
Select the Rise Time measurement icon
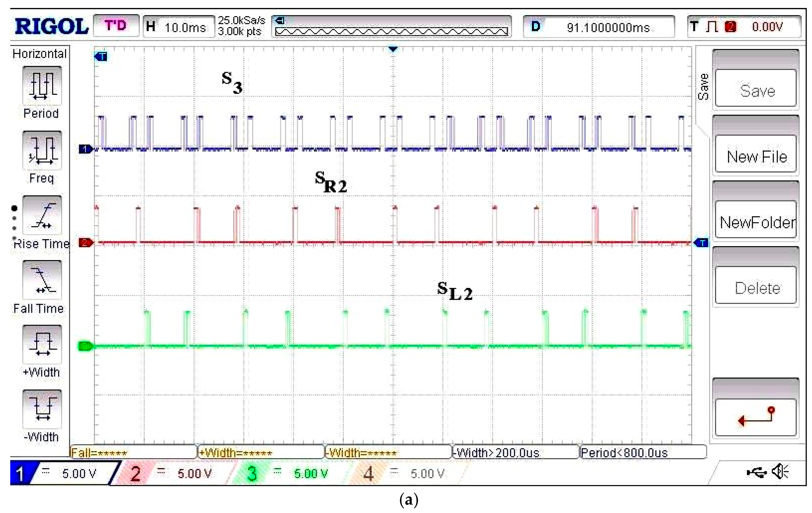[x=42, y=215]
